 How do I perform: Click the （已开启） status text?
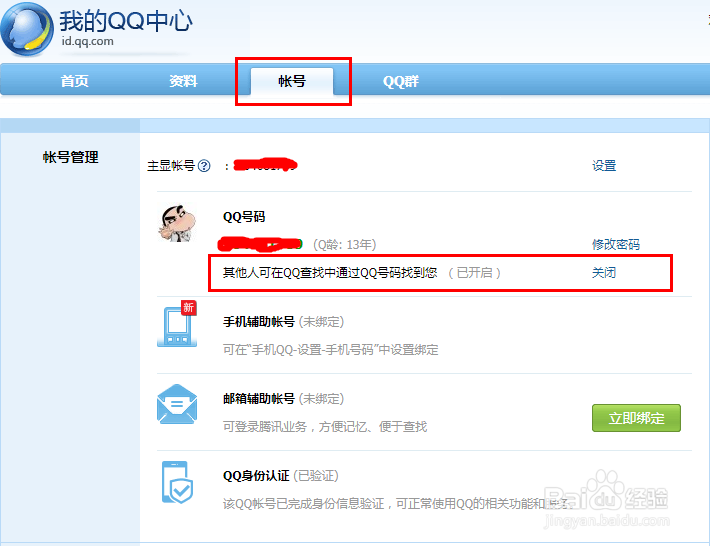tap(475, 273)
